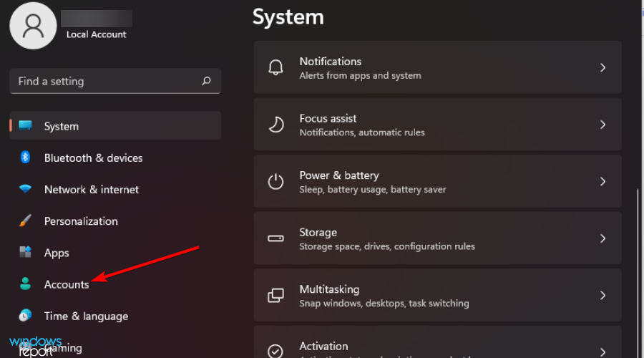The height and width of the screenshot is (358, 644).
Task: Click the Power & battery power icon
Action: 275,181
